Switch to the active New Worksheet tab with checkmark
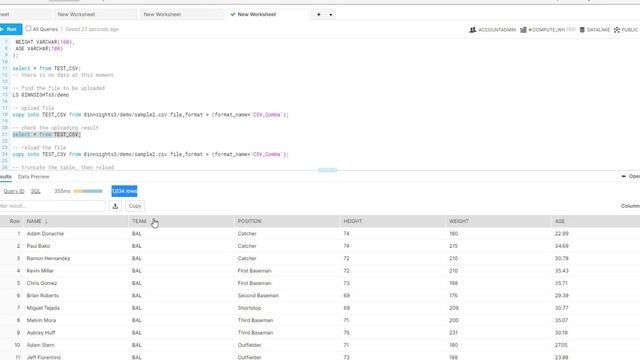640x360 pixels. pyautogui.click(x=267, y=14)
